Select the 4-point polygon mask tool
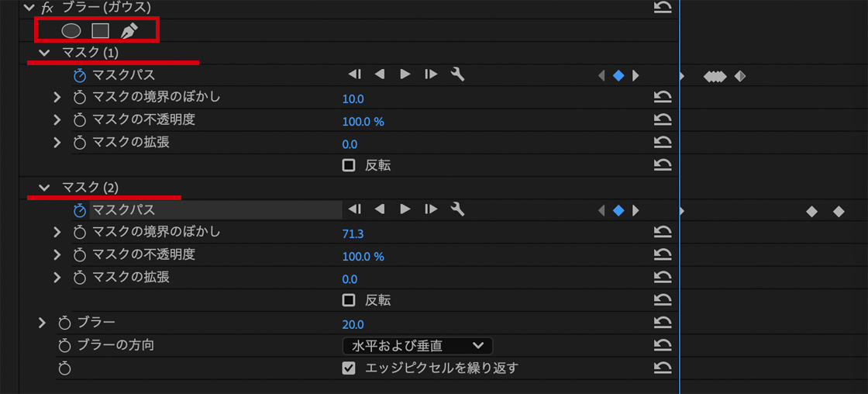The height and width of the screenshot is (394, 868). pos(100,31)
